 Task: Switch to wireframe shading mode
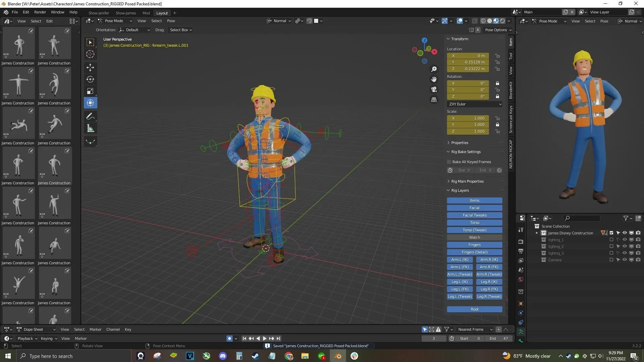483,20
